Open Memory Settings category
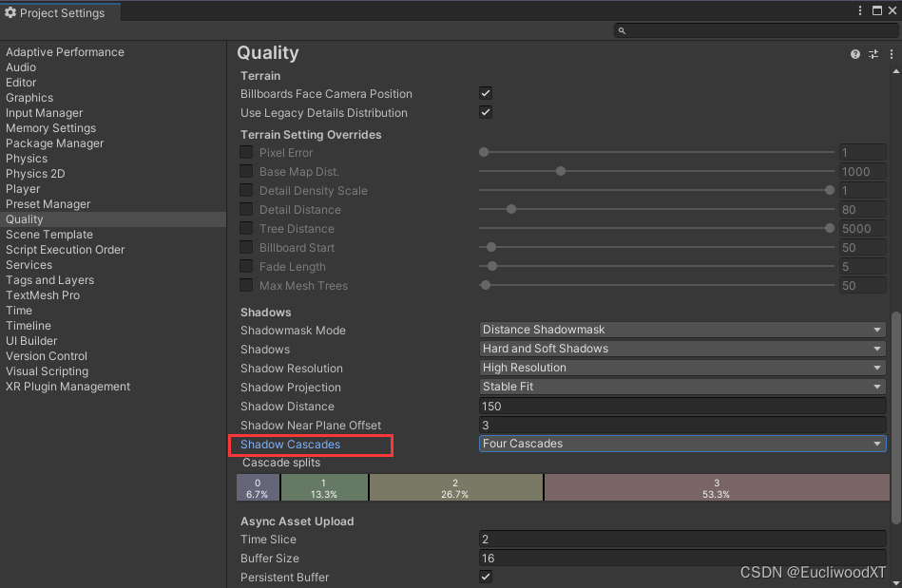The width and height of the screenshot is (902, 588). coord(50,128)
